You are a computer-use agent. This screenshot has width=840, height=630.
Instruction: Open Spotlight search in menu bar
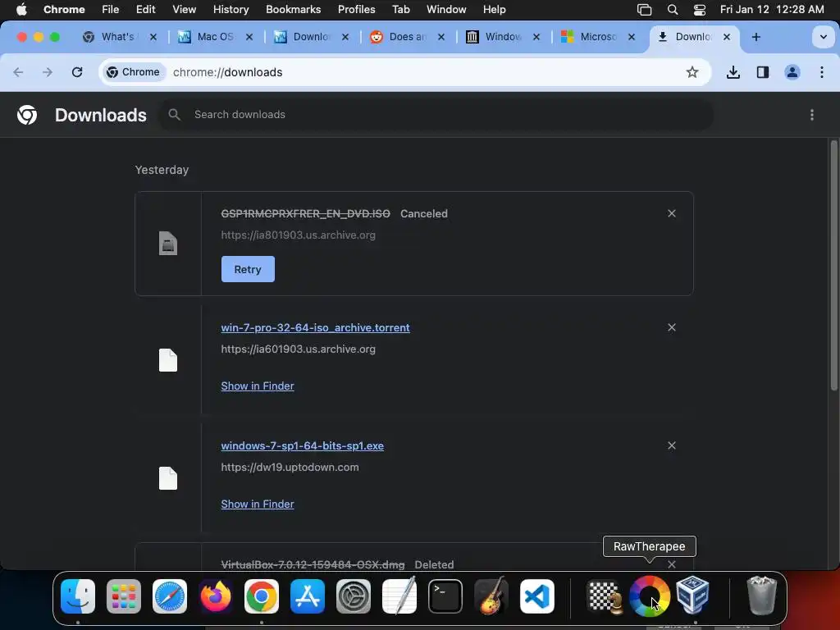pyautogui.click(x=673, y=9)
